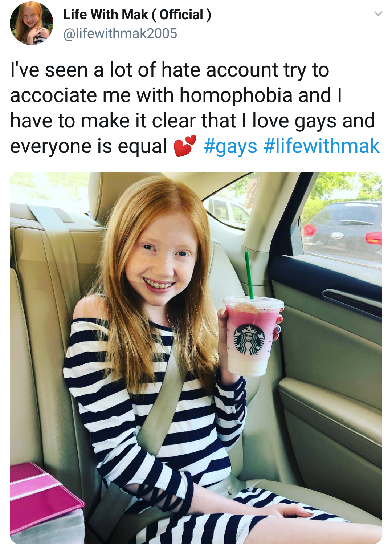Image resolution: width=392 pixels, height=545 pixels.
Task: Click the word "Official" in the display name
Action: pyautogui.click(x=181, y=15)
